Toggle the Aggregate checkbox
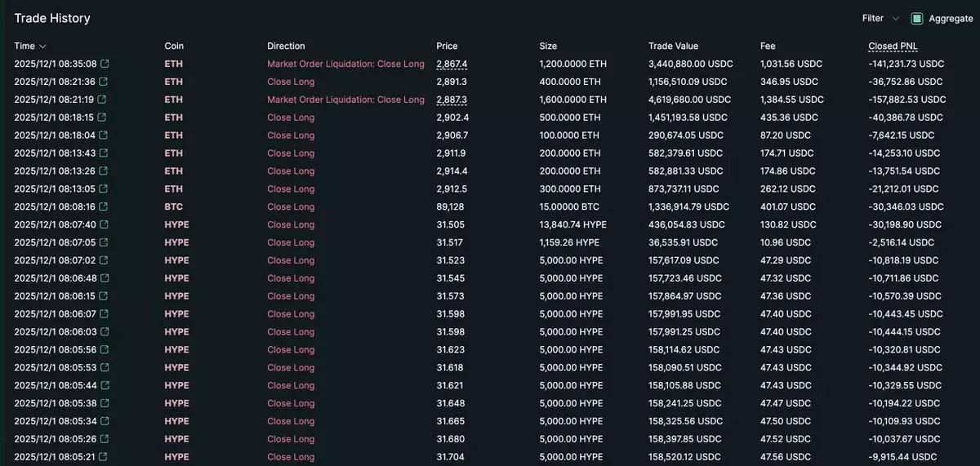 [x=917, y=19]
